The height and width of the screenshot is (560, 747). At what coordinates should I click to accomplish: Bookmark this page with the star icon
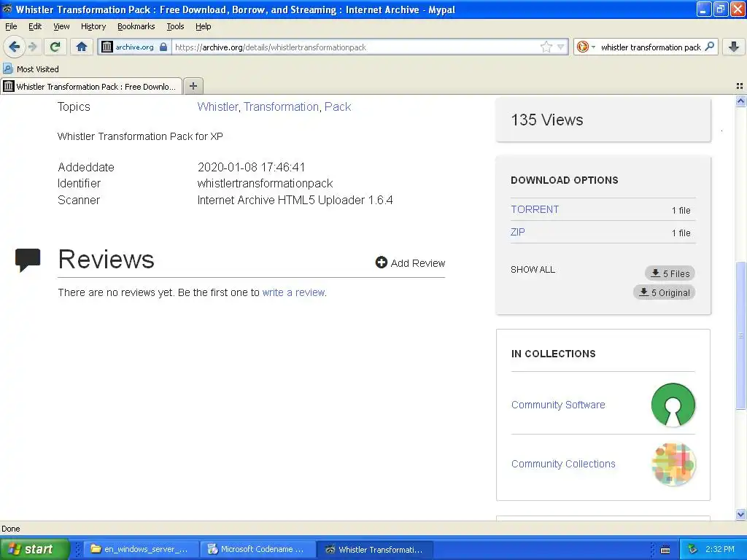coord(546,47)
